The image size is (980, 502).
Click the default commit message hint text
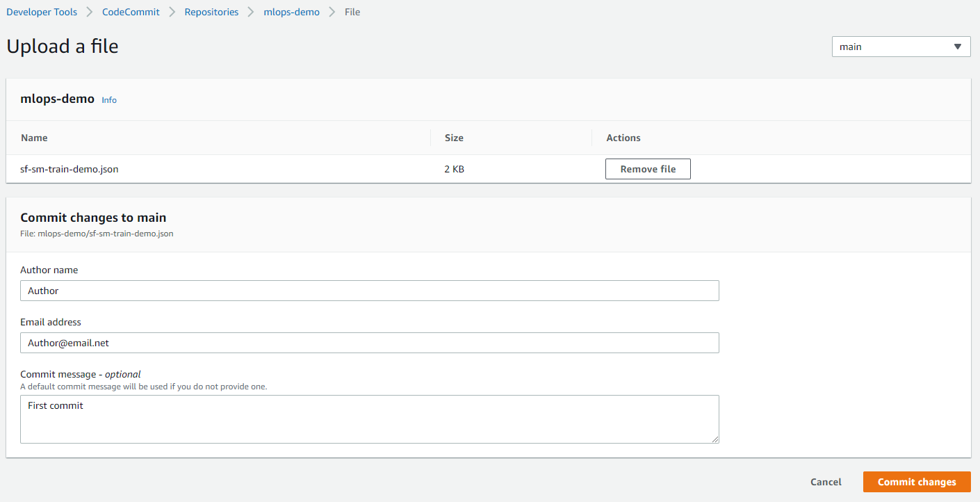click(143, 387)
